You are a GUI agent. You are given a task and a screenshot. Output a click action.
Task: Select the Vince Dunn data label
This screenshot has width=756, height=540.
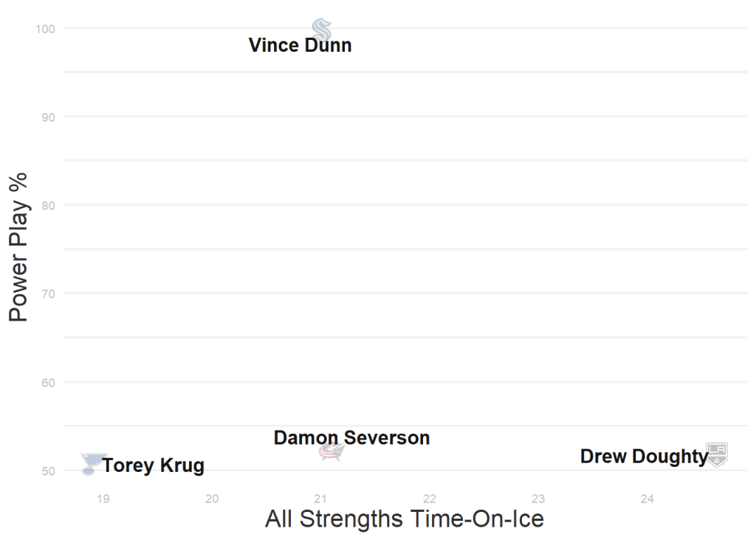point(300,46)
